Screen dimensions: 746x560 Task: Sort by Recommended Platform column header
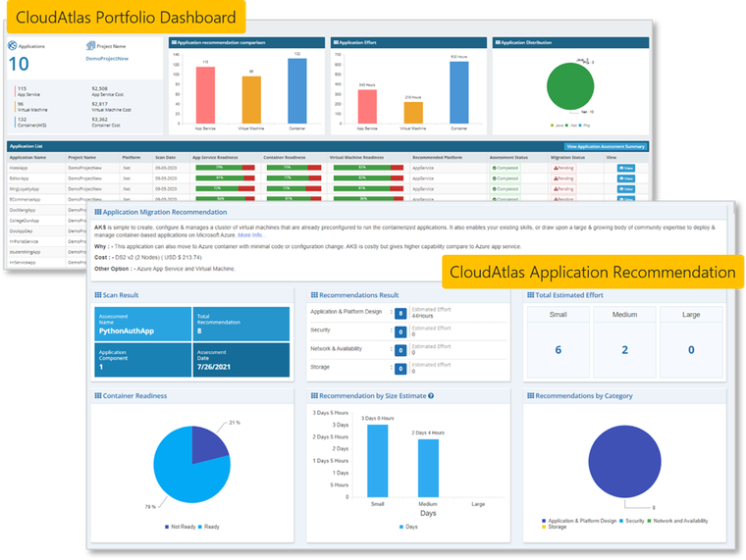pos(437,157)
